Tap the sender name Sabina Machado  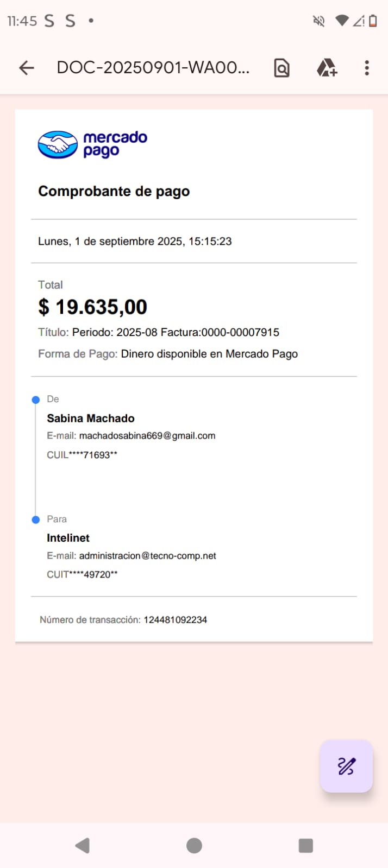[91, 419]
